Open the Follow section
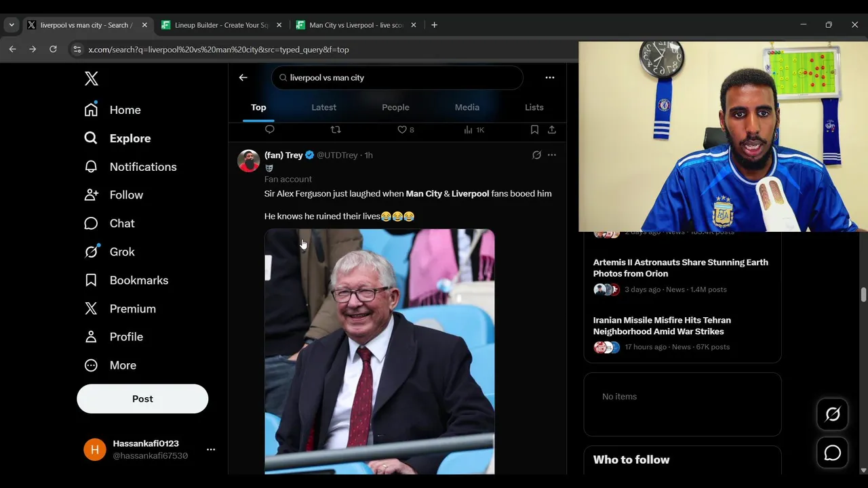The height and width of the screenshot is (488, 868). 113,195
